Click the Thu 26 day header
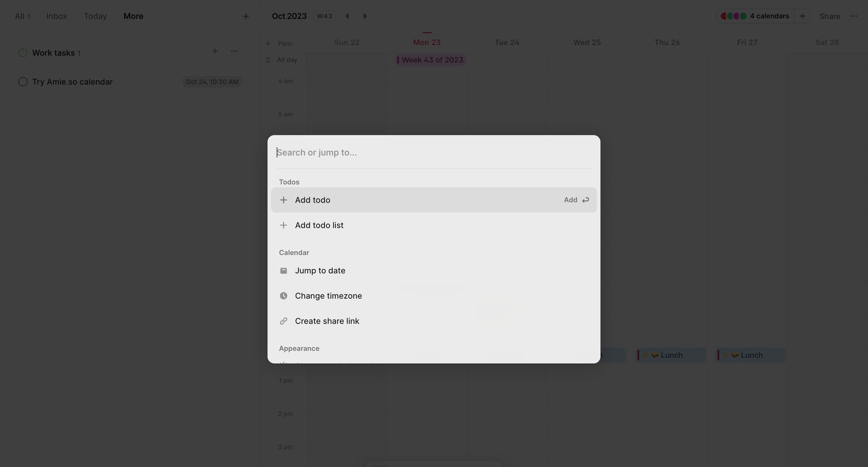 point(667,42)
